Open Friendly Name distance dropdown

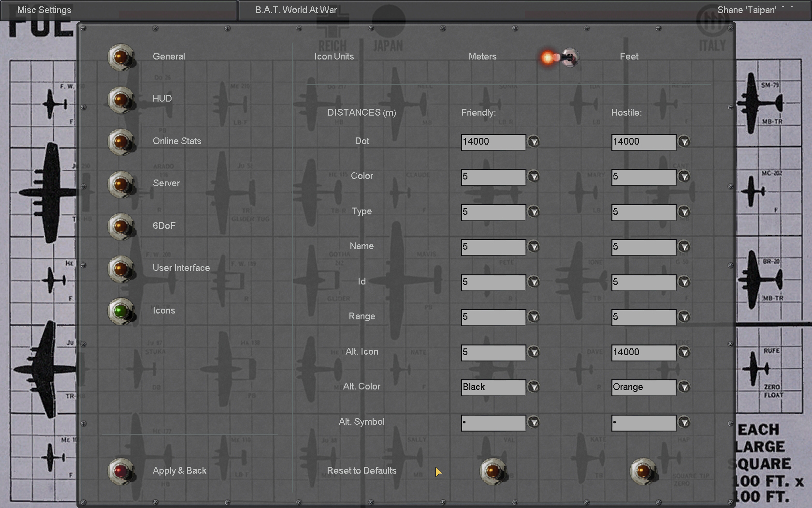(x=534, y=247)
